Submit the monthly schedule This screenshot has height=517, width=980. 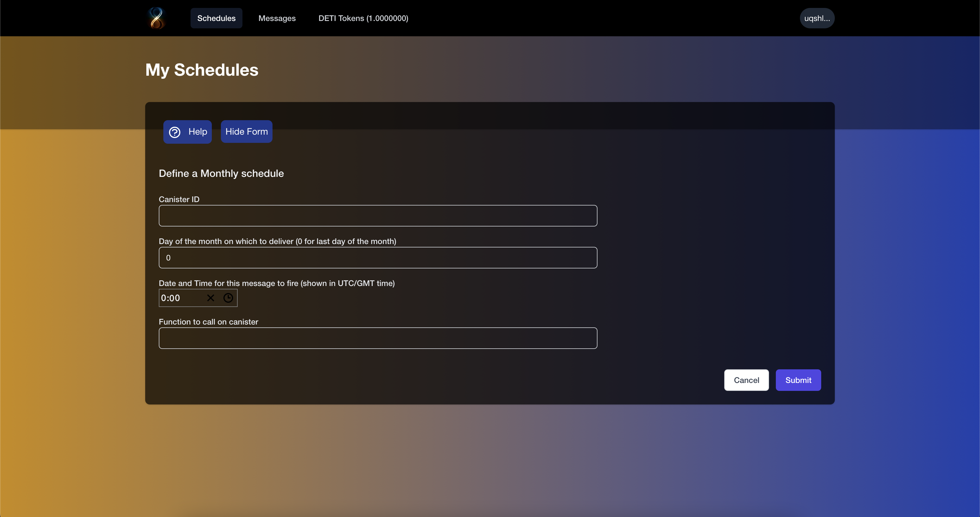pyautogui.click(x=798, y=380)
